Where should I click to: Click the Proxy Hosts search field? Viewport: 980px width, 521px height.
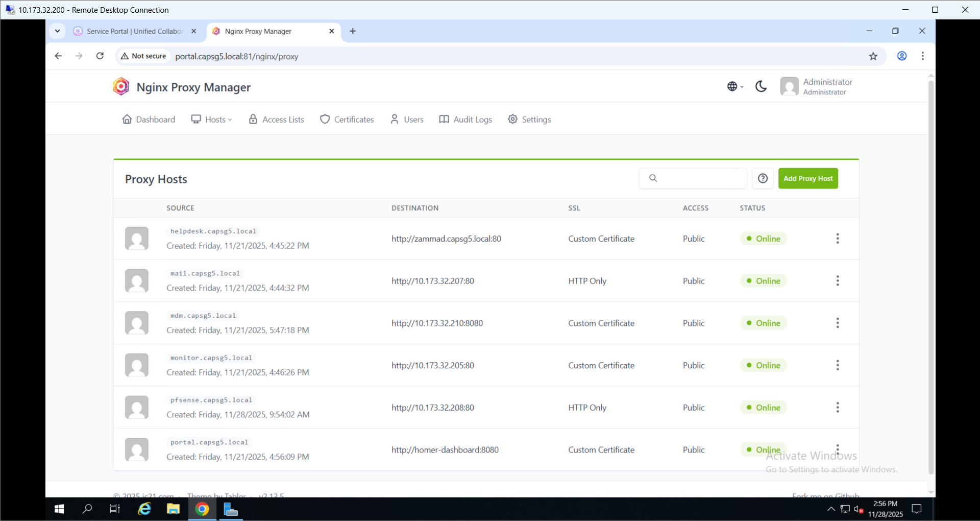point(699,178)
